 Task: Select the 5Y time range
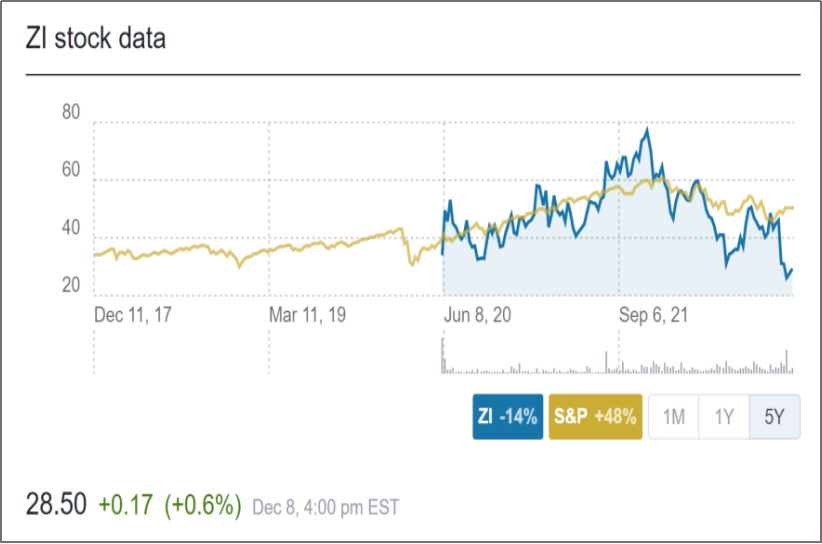(x=775, y=418)
